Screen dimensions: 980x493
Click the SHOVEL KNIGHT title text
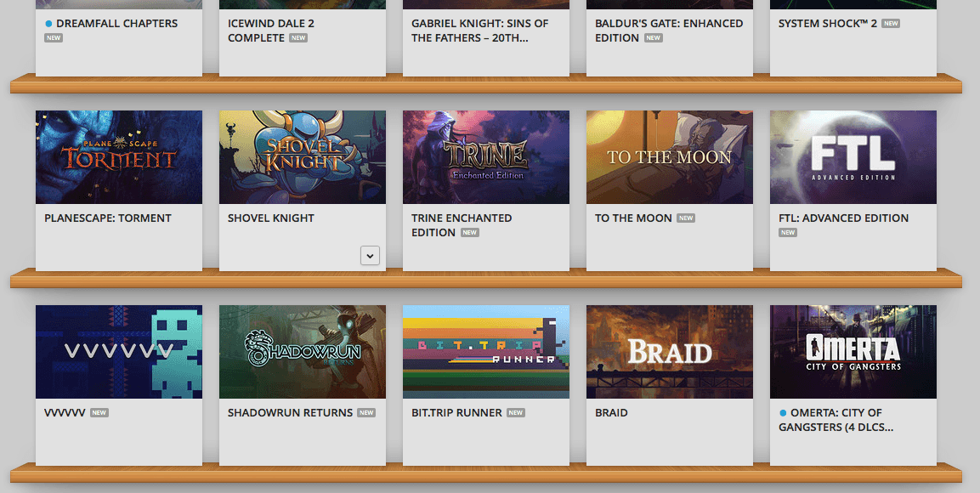coord(270,218)
